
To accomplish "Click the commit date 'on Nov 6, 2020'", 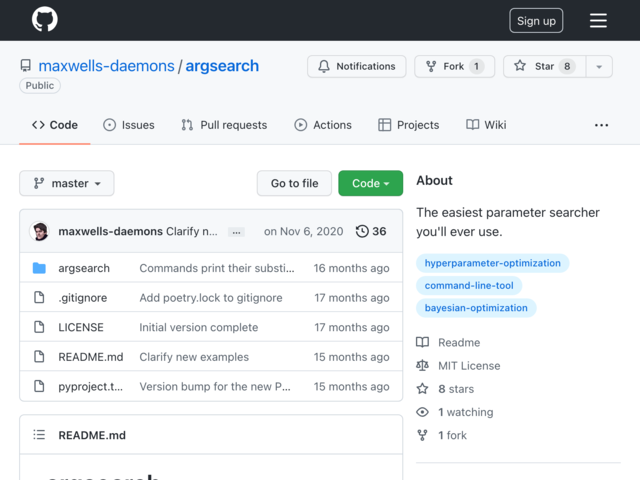I will 304,231.
